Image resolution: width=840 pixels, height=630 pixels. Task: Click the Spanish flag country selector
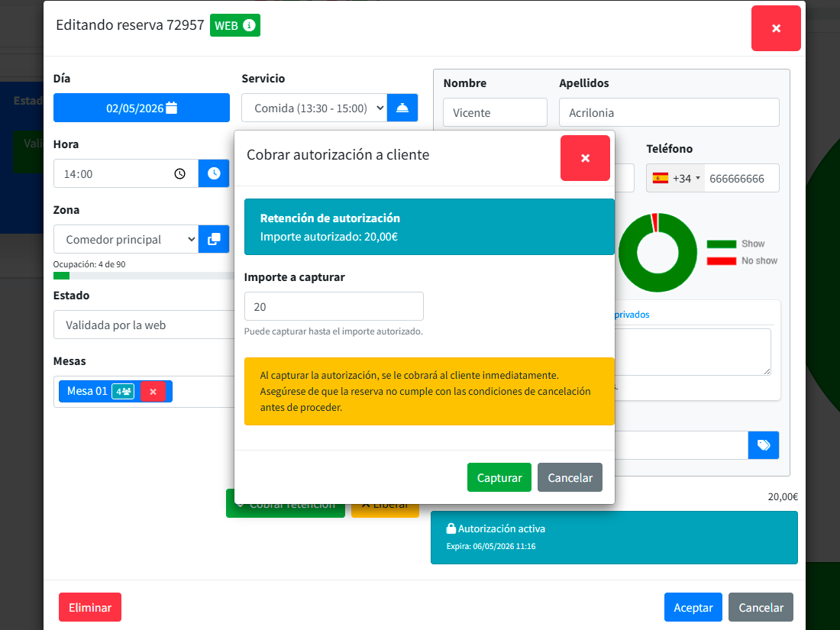[x=660, y=179]
